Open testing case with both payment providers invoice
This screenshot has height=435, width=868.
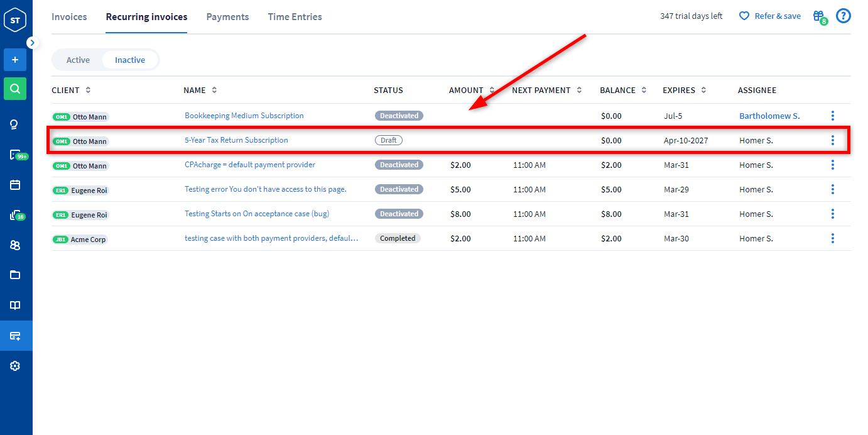(271, 238)
